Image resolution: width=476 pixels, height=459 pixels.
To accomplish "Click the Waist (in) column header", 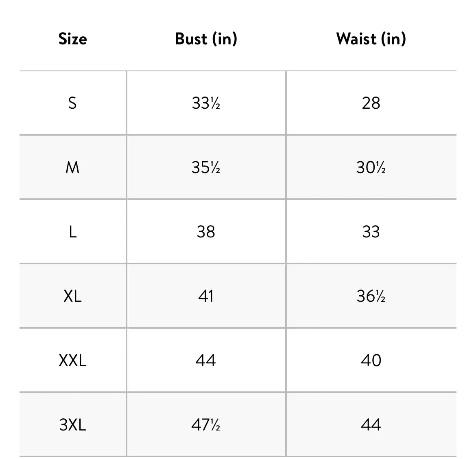I will click(x=371, y=39).
